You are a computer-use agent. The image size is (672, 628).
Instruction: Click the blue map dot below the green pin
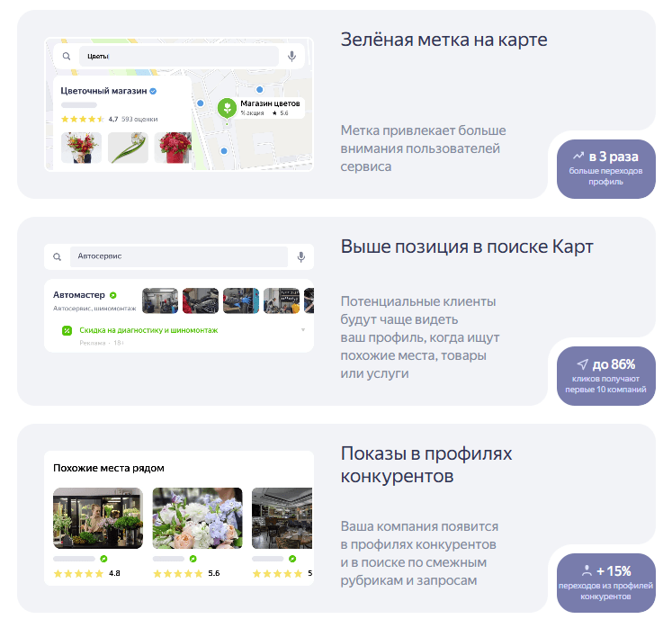click(x=224, y=151)
